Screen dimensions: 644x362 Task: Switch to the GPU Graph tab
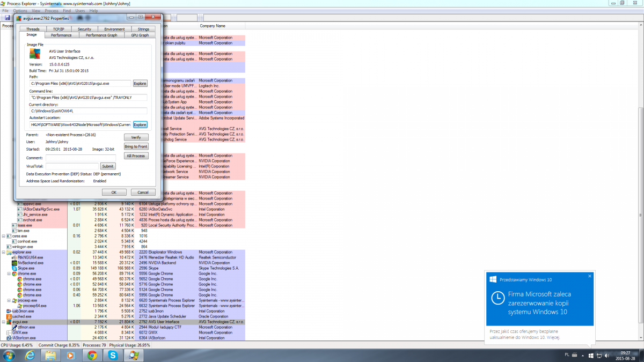click(x=140, y=35)
